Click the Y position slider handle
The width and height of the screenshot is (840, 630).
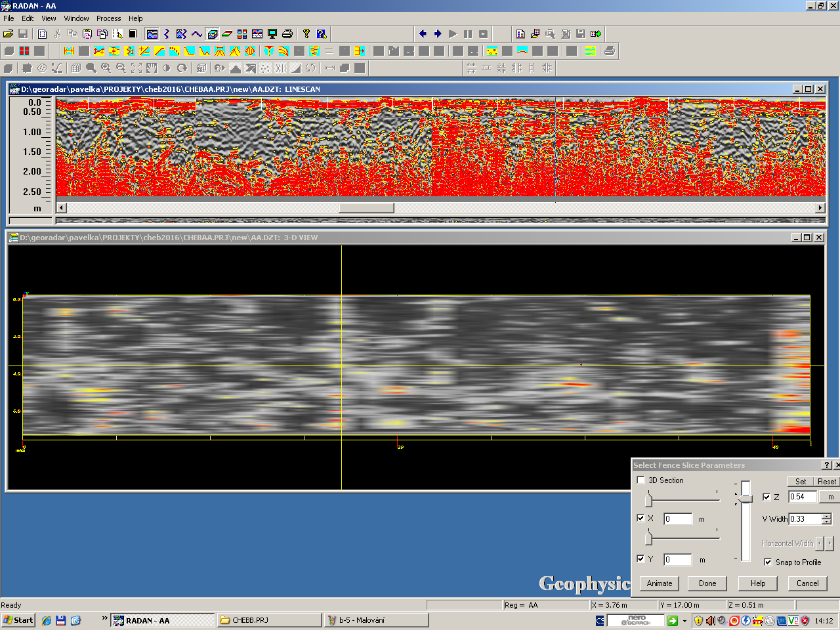[x=648, y=539]
